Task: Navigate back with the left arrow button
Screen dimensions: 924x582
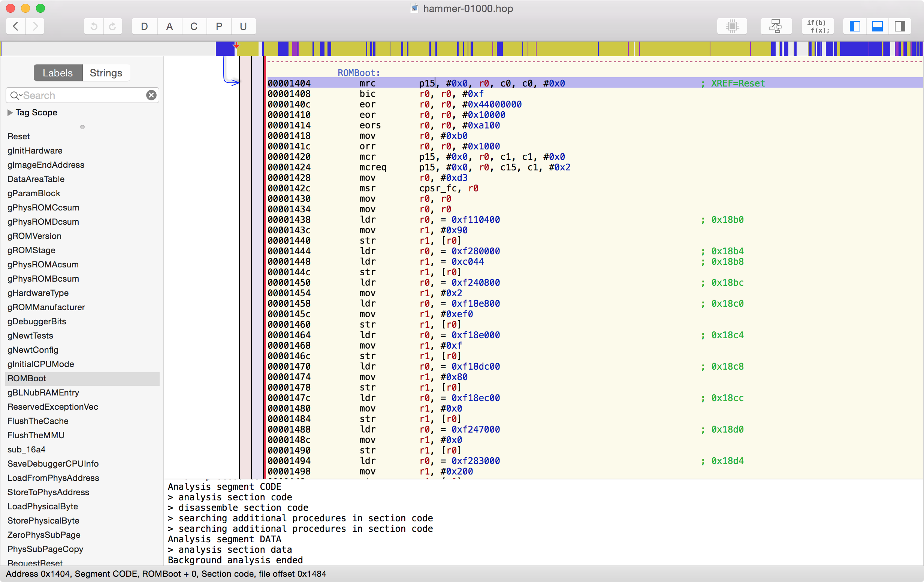Action: tap(16, 26)
